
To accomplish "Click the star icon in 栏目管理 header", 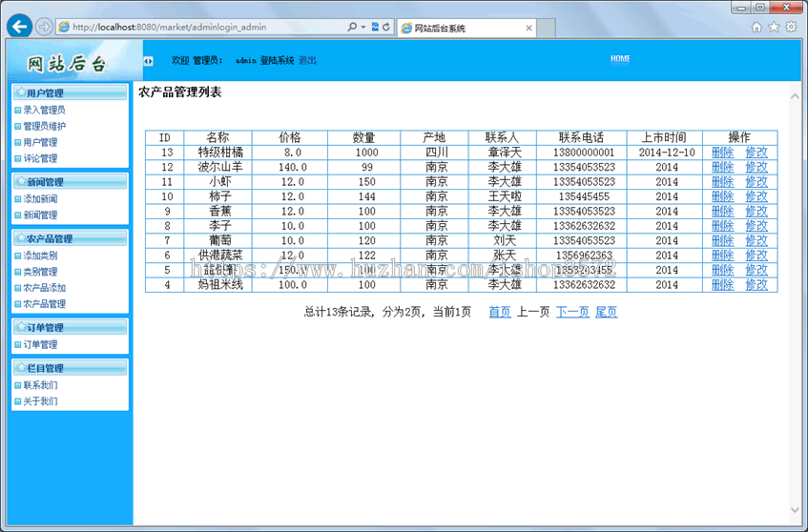I will pyautogui.click(x=21, y=368).
